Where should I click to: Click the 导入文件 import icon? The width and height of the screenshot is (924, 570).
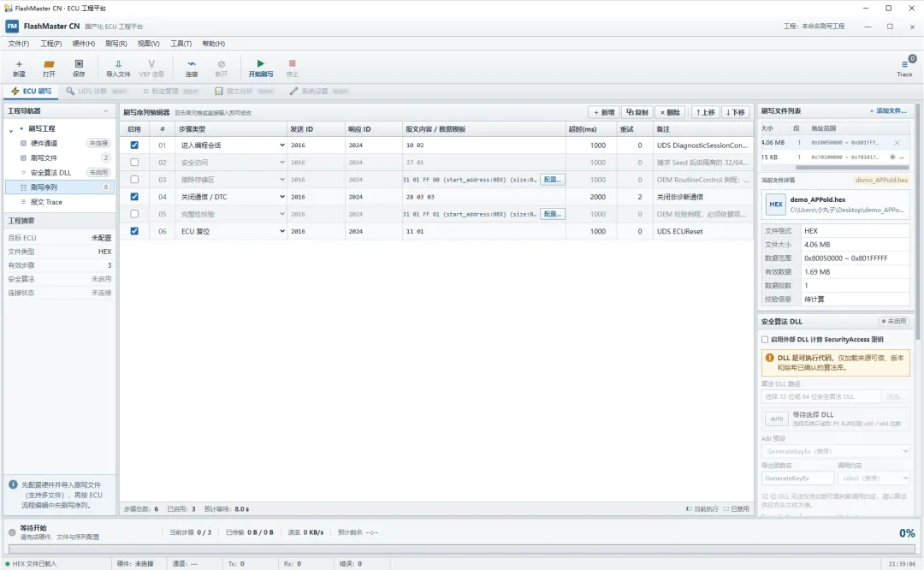pyautogui.click(x=118, y=63)
